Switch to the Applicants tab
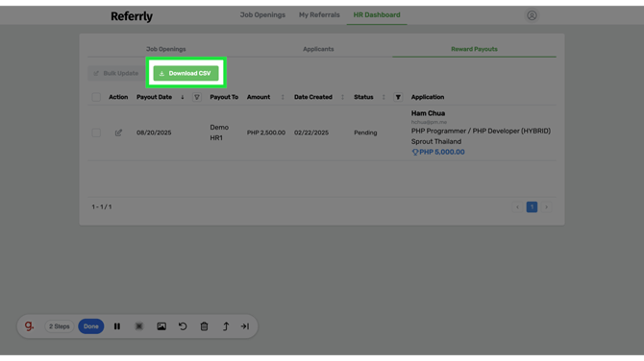This screenshot has width=644, height=361. click(x=318, y=49)
